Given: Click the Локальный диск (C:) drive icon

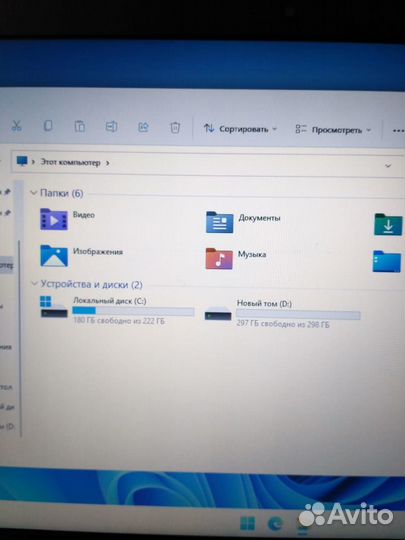Looking at the screenshot, I should (x=53, y=307).
